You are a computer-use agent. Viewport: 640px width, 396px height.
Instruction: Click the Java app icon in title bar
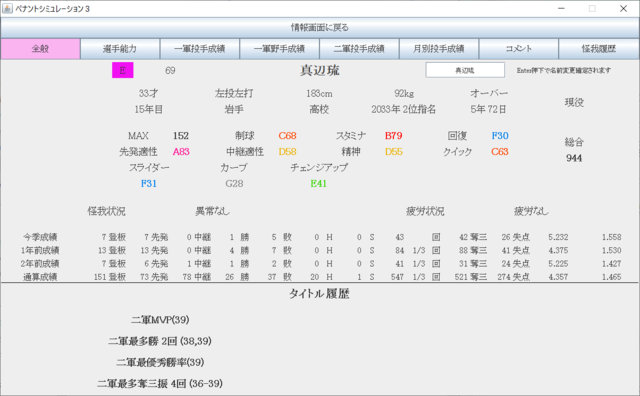click(7, 9)
